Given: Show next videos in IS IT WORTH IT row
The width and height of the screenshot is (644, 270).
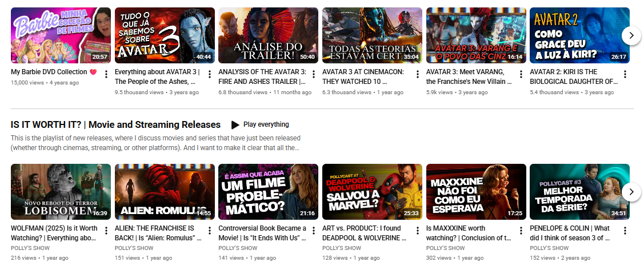Looking at the screenshot, I should point(631,192).
